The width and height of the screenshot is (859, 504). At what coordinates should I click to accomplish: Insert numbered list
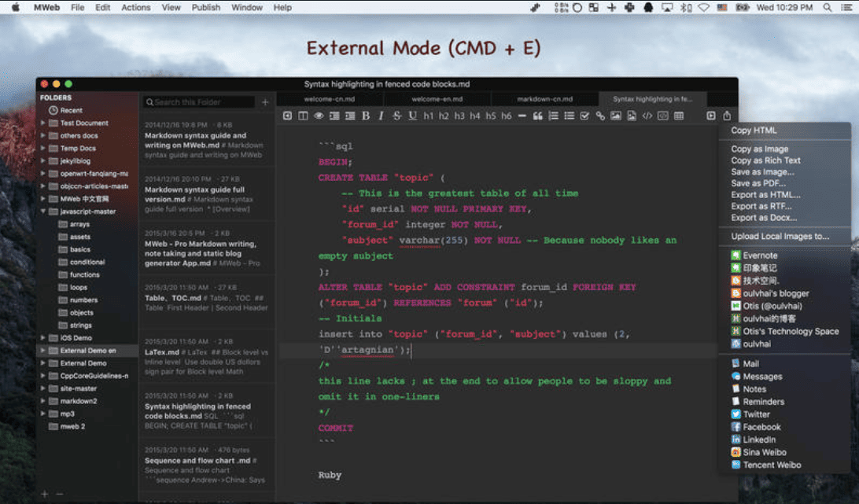click(553, 116)
